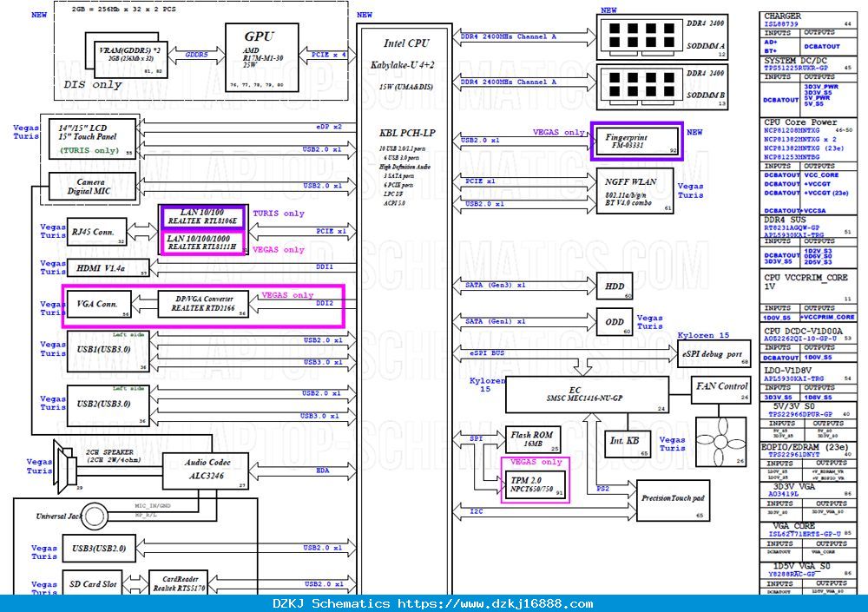This screenshot has width=868, height=612.
Task: Click the Precision Touch pad block
Action: pos(673,500)
